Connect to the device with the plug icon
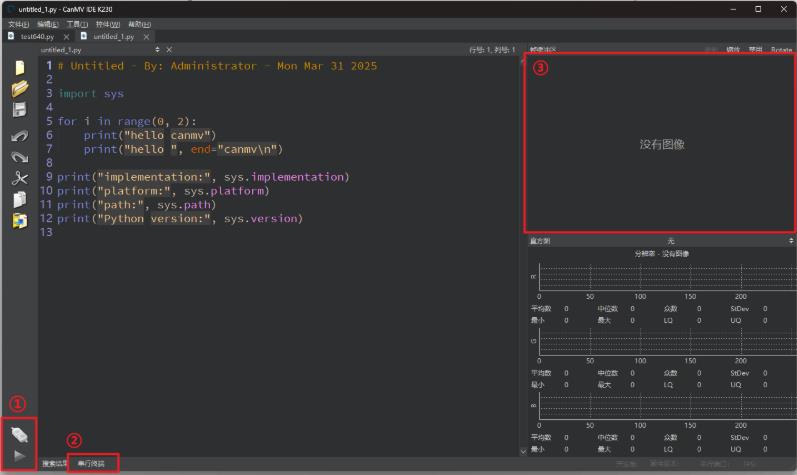Screen dimensions: 797x475 click(19, 435)
